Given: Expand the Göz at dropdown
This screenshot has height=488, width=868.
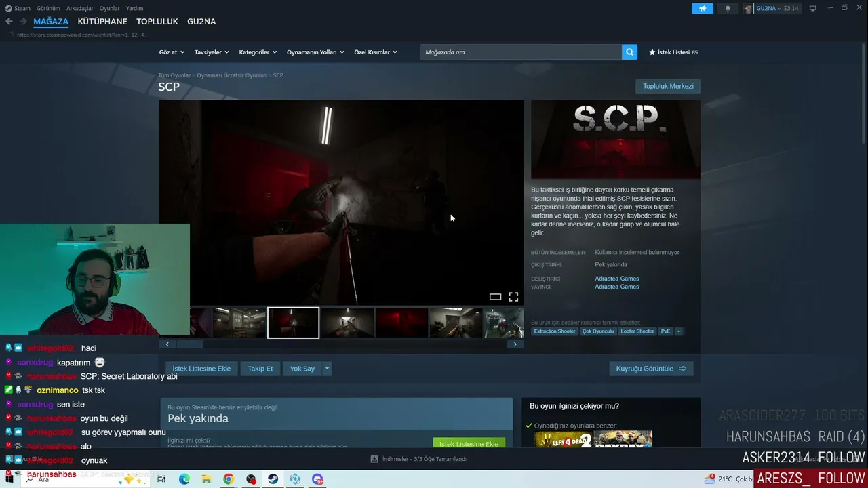Looking at the screenshot, I should tap(171, 52).
